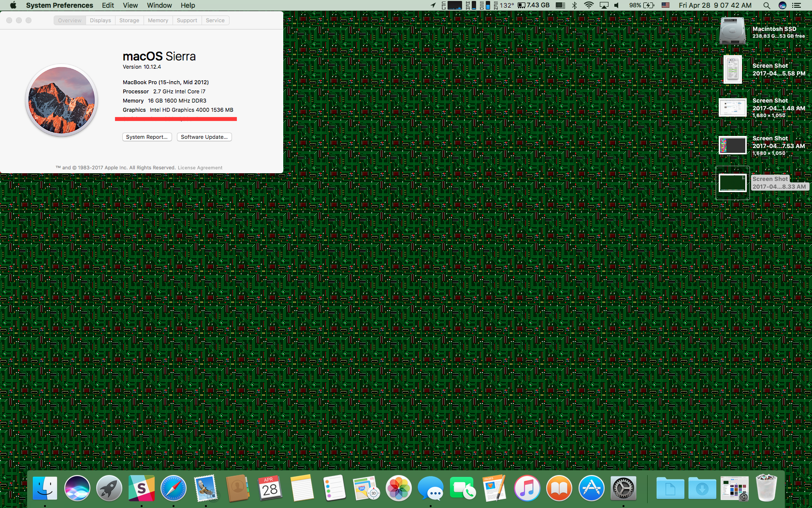Open Contacts app in Dock

[238, 488]
